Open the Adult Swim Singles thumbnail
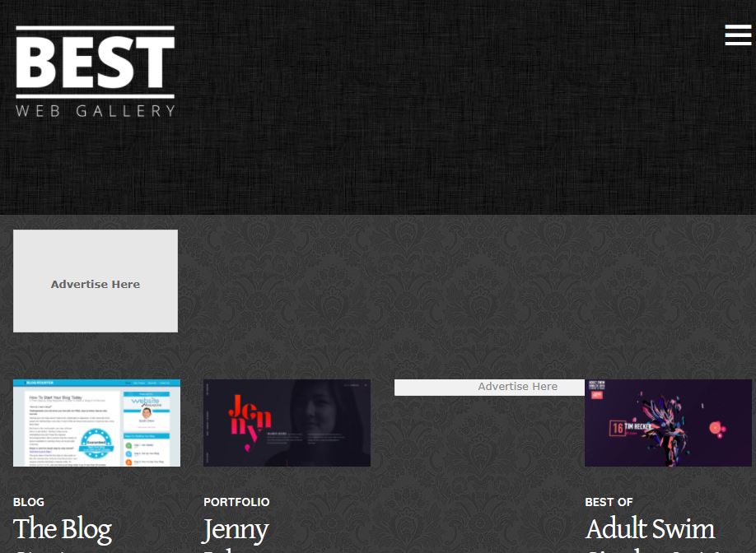The width and height of the screenshot is (756, 553). pyautogui.click(x=668, y=423)
